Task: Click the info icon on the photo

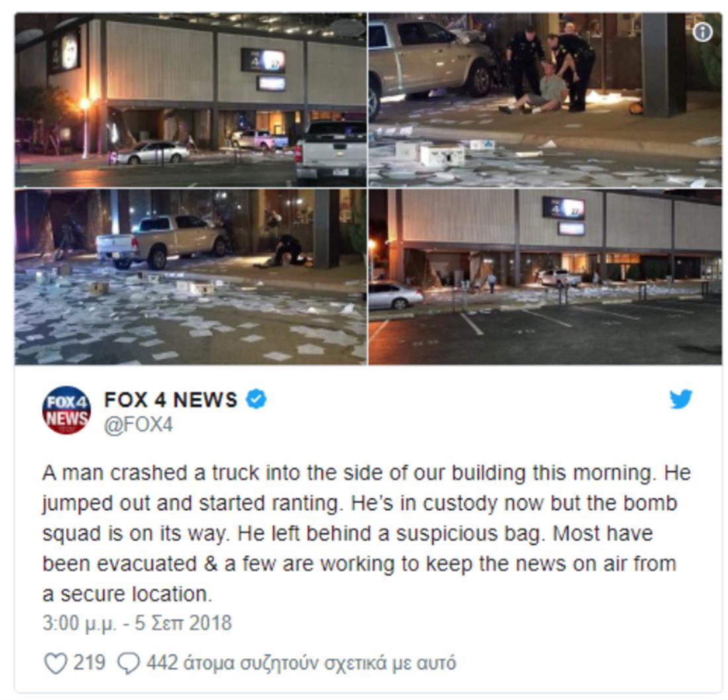Action: coord(702,32)
